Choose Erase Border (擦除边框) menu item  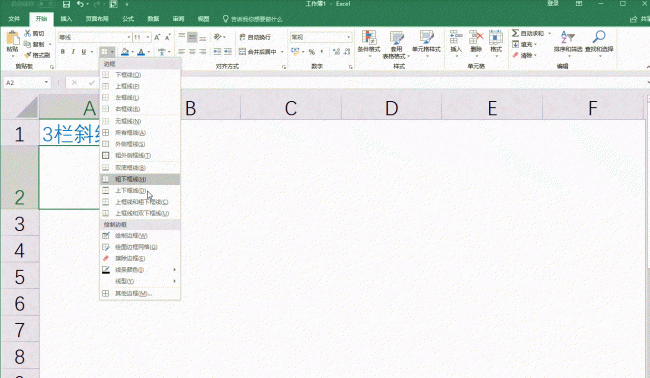140,258
